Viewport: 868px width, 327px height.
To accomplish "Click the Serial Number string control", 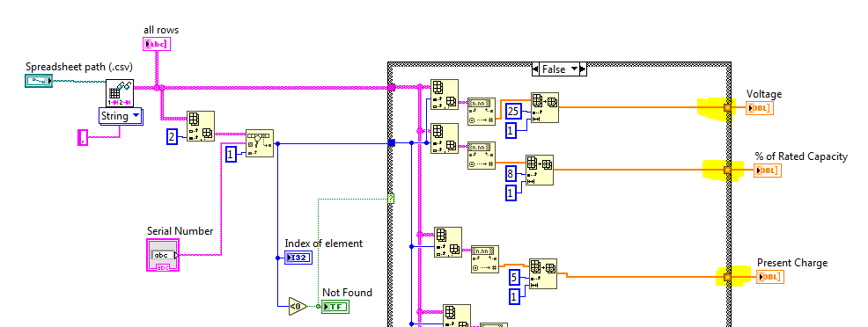I will tap(163, 255).
